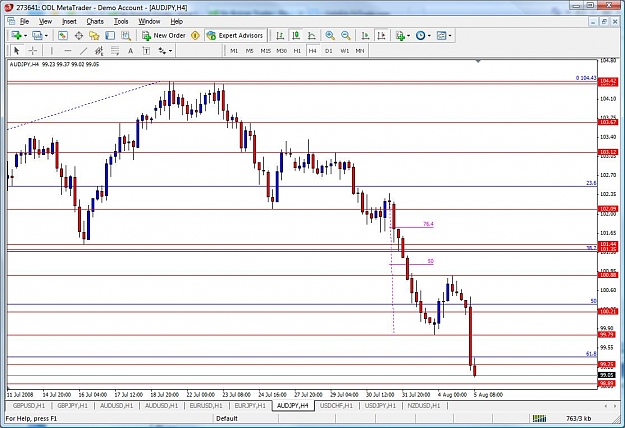Toggle Auto Scroll chart icon
This screenshot has height=428, width=625.
pyautogui.click(x=365, y=35)
